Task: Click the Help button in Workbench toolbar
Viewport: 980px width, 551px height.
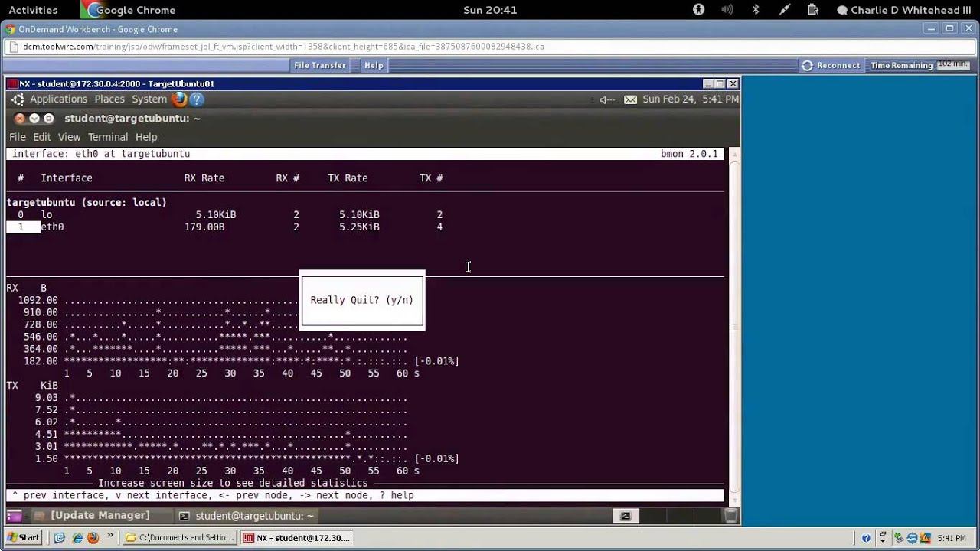Action: click(374, 65)
